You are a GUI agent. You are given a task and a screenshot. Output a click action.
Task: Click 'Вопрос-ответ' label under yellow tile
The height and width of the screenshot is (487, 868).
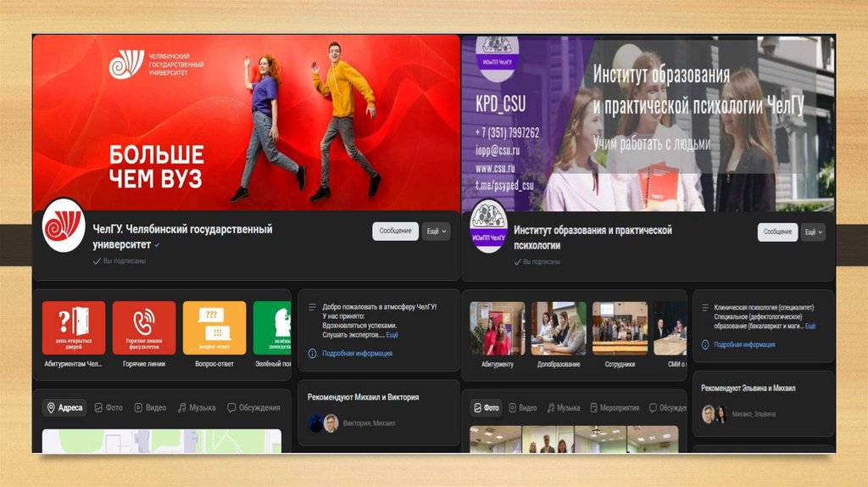point(214,364)
